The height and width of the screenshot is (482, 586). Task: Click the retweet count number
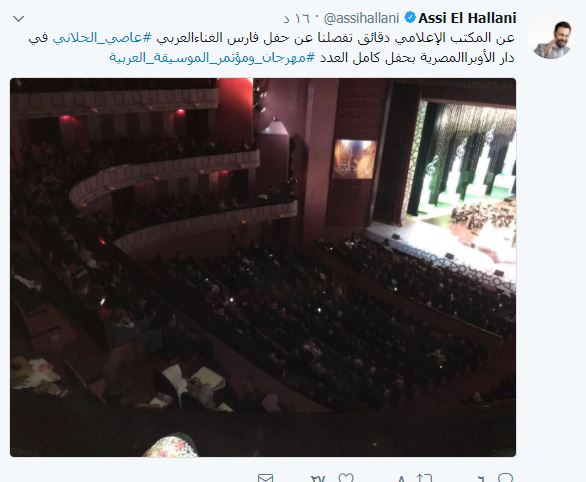pos(402,479)
